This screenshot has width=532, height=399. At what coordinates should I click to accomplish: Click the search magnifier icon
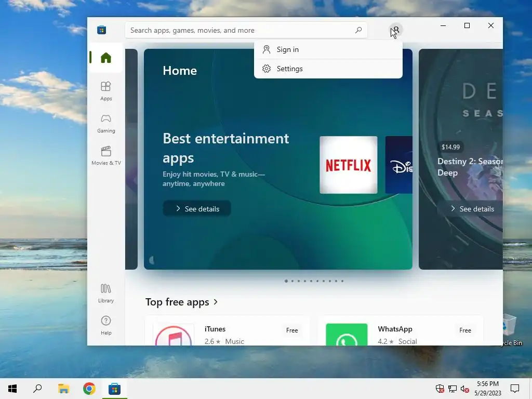358,30
